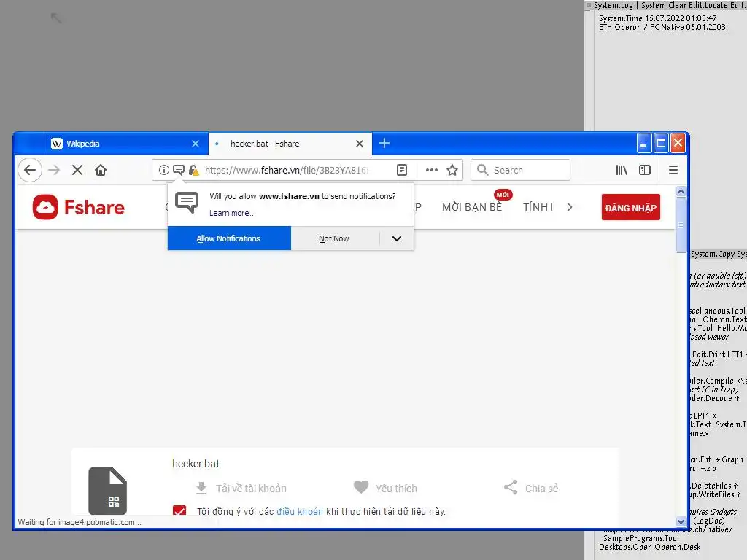
Task: Allow Notifications for fshare.vn
Action: tap(229, 238)
